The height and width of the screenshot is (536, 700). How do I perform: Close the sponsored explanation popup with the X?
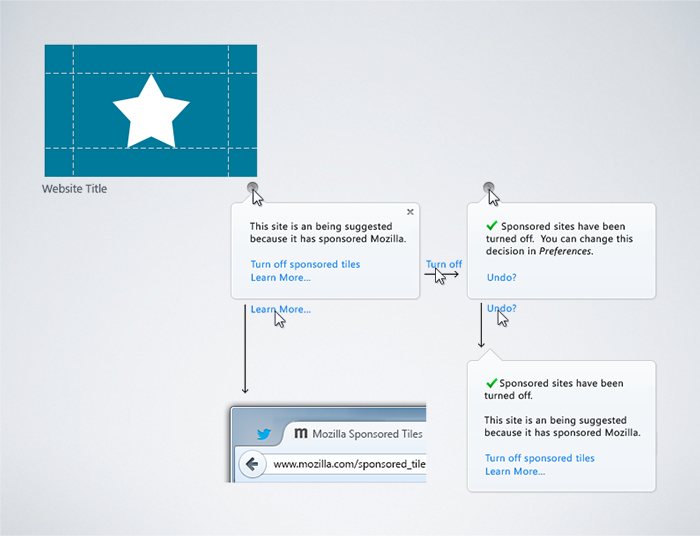click(x=410, y=212)
